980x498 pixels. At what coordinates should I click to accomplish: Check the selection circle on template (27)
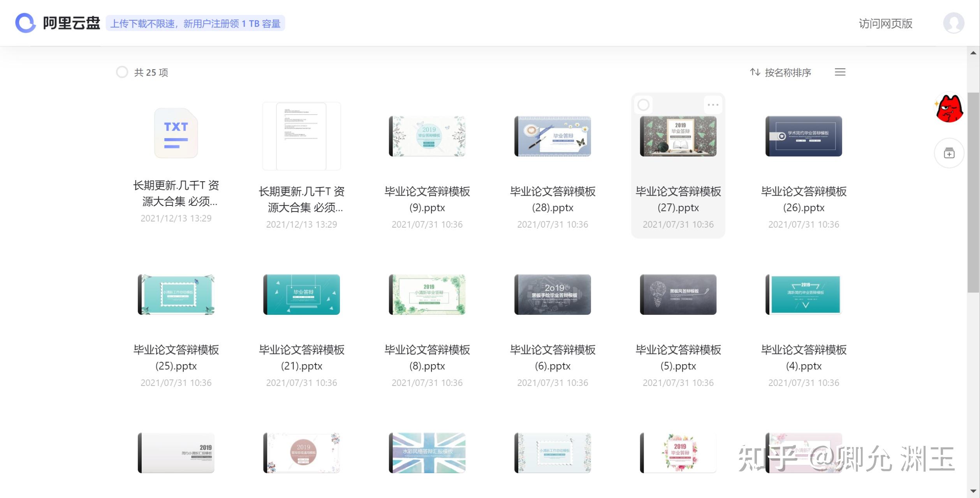coord(643,105)
